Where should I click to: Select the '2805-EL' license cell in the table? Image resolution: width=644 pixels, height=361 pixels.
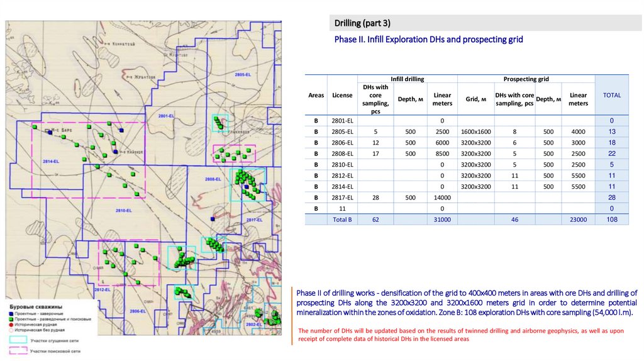(x=342, y=132)
